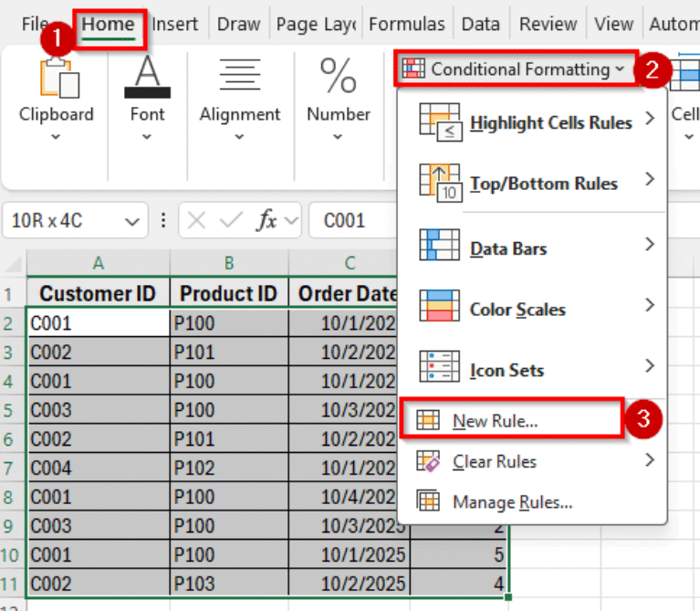The width and height of the screenshot is (700, 611).
Task: Open the fx function dropdown arrow
Action: tap(291, 221)
